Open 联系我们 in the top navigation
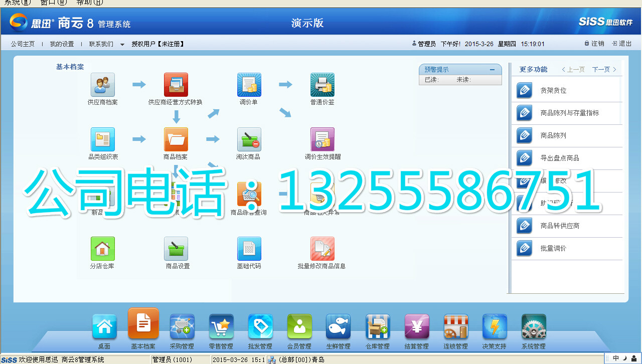This screenshot has width=642, height=364. 101,44
